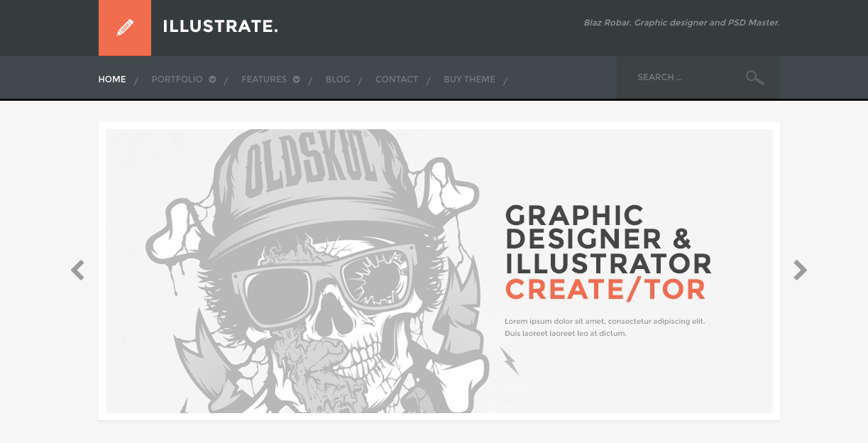The width and height of the screenshot is (868, 443).
Task: Open the Contact page link
Action: click(397, 80)
